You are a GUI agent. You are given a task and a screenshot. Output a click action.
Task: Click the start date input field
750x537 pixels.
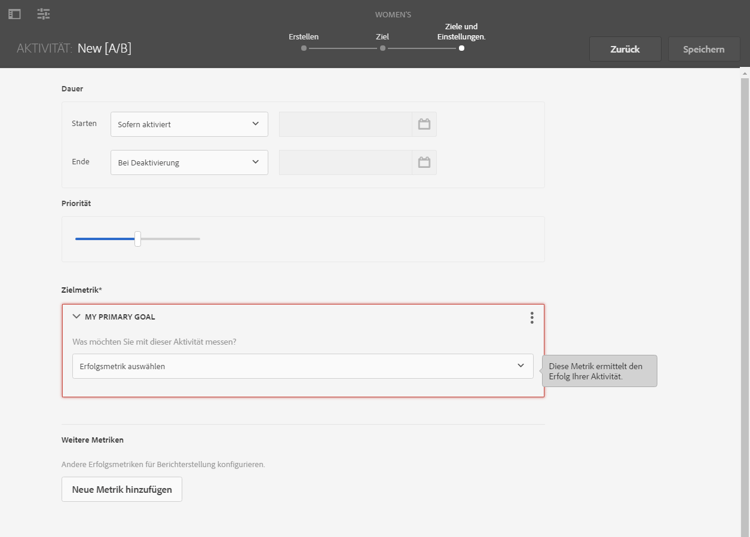tap(345, 124)
